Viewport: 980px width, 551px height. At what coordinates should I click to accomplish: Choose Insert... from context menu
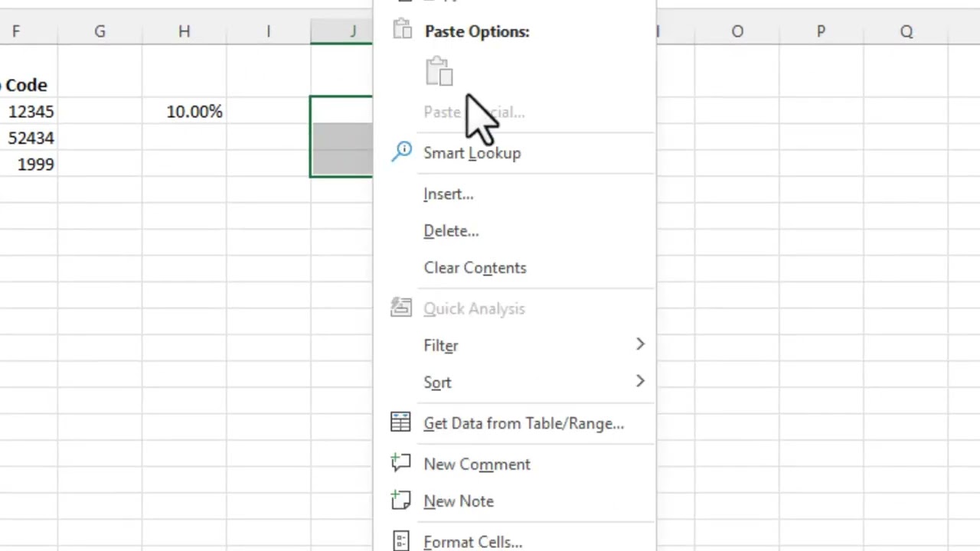tap(448, 194)
